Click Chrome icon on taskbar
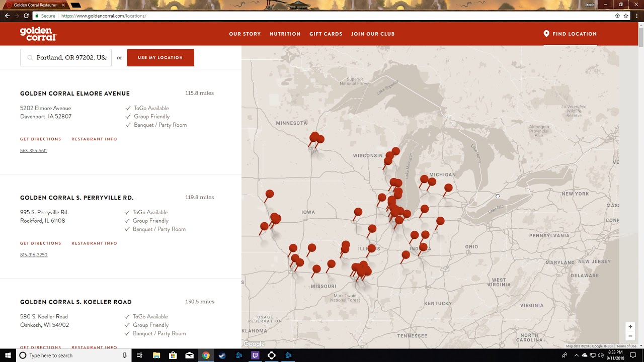This screenshot has height=362, width=644. coord(206,355)
